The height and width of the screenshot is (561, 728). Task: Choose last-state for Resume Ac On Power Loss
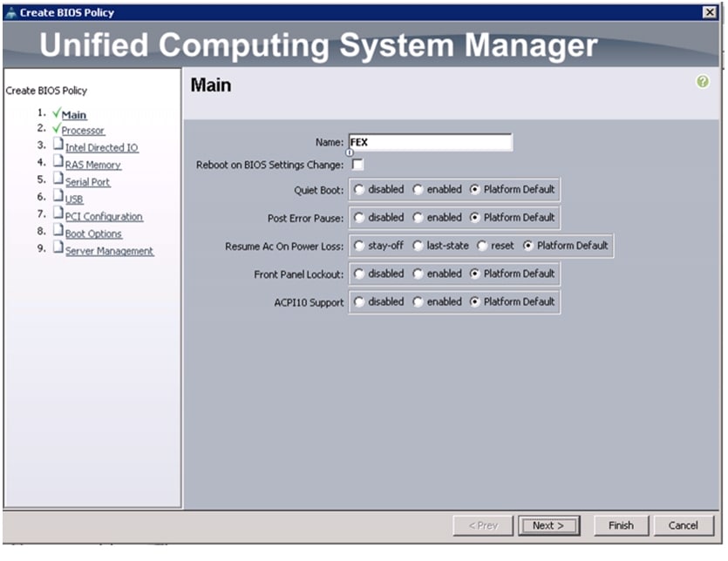coord(418,246)
